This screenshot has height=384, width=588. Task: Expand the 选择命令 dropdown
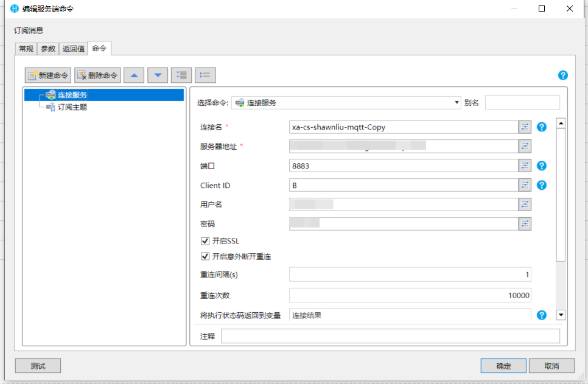tap(457, 103)
